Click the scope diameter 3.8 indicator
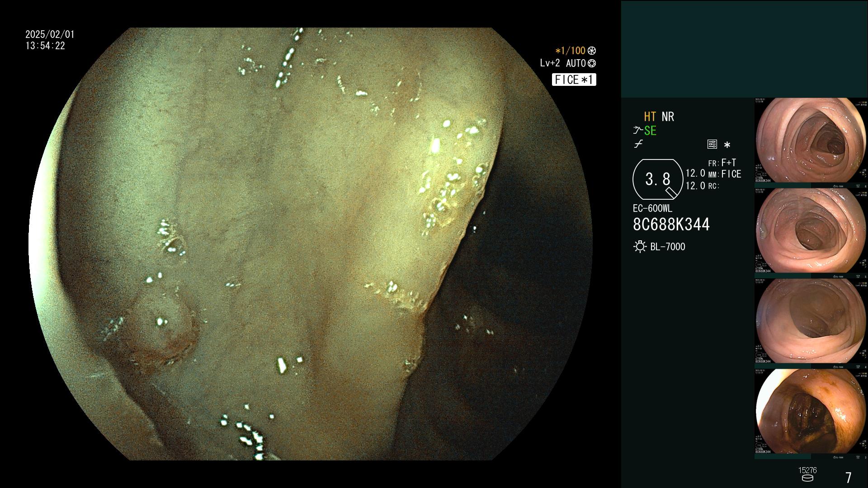The image size is (868, 488). coord(658,179)
